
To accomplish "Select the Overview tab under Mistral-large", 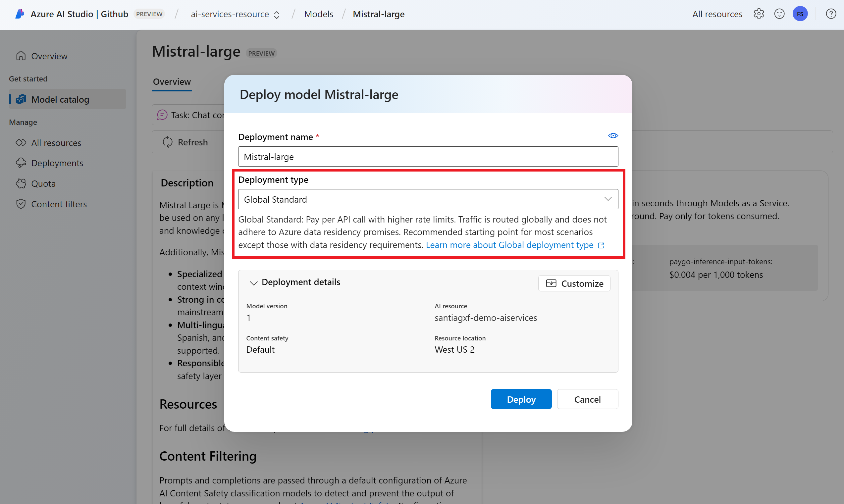I will tap(172, 82).
